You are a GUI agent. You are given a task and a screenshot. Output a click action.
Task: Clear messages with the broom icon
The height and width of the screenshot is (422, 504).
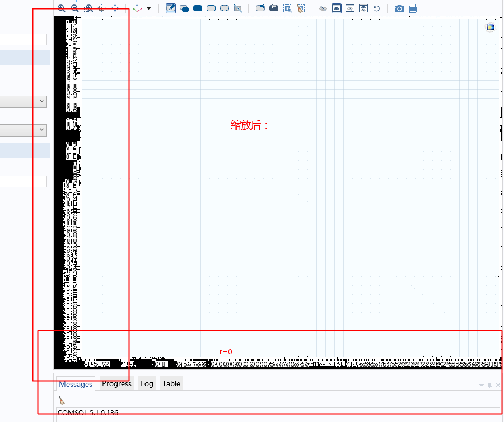(62, 400)
